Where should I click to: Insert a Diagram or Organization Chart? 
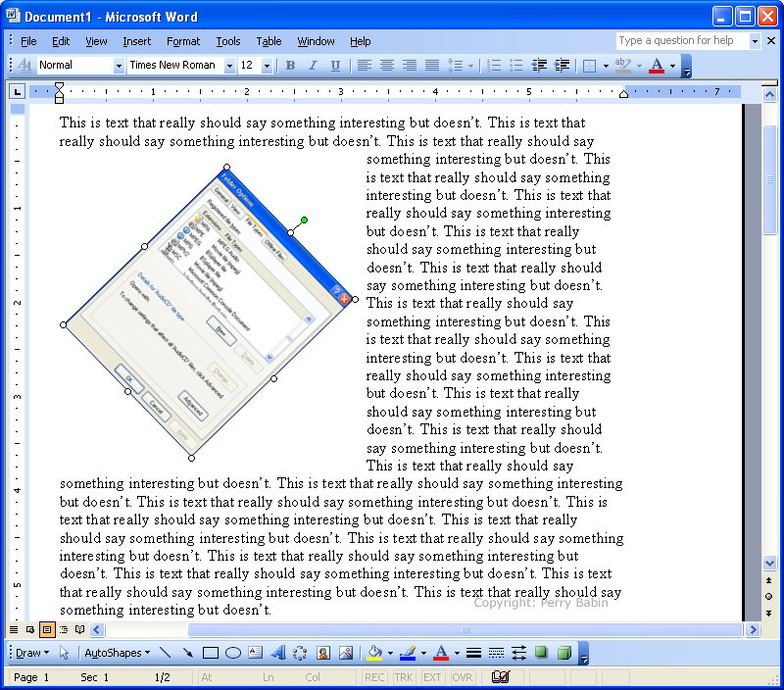click(x=300, y=653)
